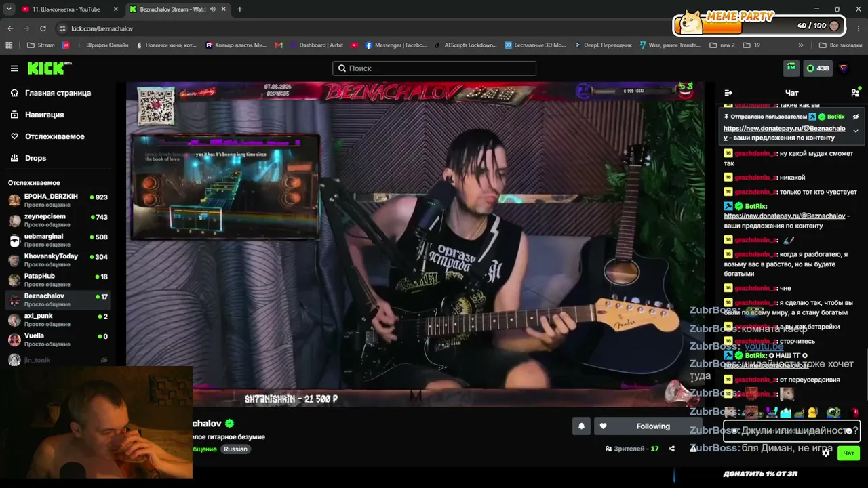Open the Vuella channel
Viewport: 868px width, 488px height.
58,339
